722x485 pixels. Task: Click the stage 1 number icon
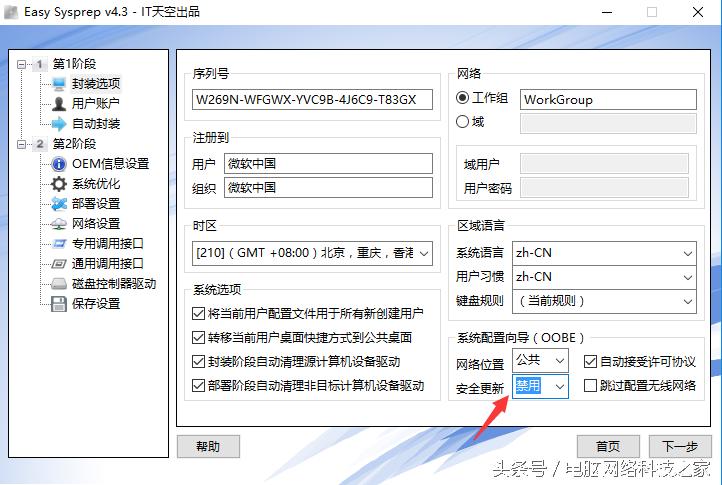(x=40, y=64)
